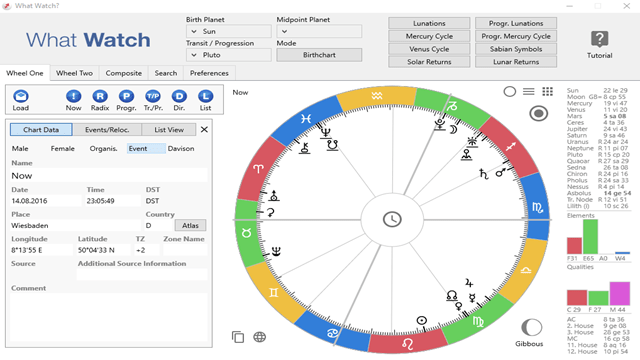Image resolution: width=640 pixels, height=360 pixels.
Task: Choose the Female chart type
Action: coord(62,149)
